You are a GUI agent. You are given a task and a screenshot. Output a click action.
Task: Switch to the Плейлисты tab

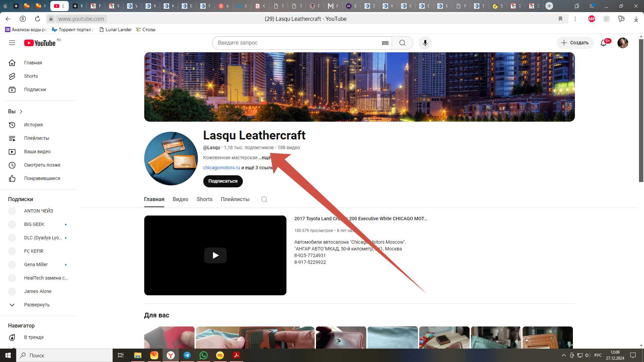235,199
